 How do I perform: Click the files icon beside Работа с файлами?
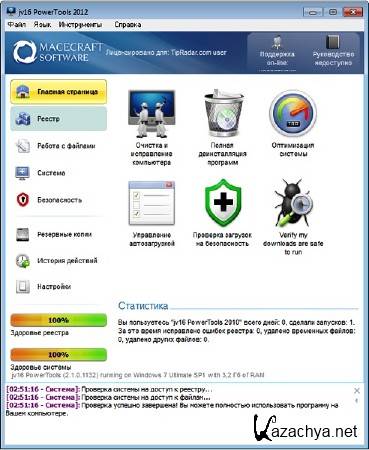point(23,146)
